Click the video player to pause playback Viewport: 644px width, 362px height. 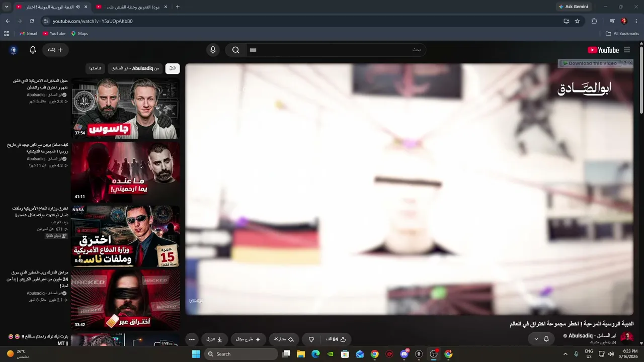(x=410, y=189)
